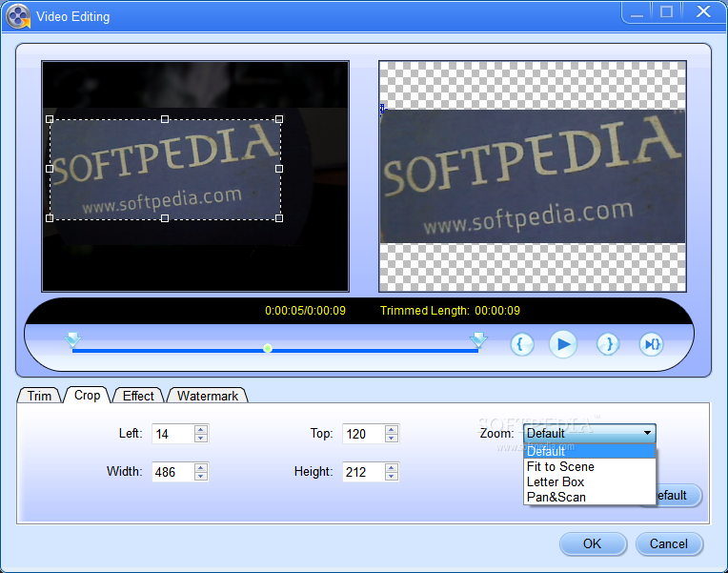Decrease the Width crop value
Screen dimensions: 728x573
pos(201,477)
